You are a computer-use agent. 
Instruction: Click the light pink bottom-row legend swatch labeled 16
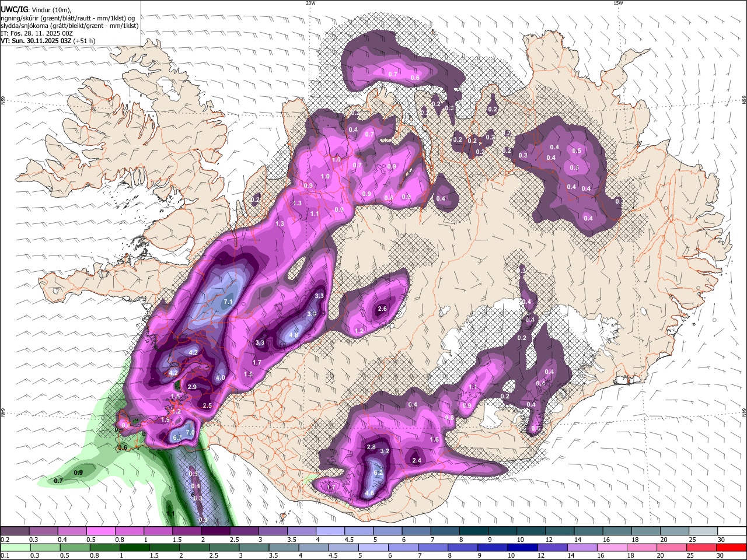[x=612, y=548]
